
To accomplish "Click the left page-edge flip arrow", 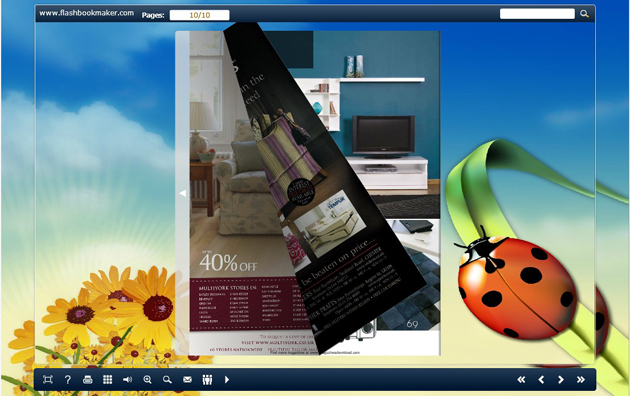I will coord(182,193).
